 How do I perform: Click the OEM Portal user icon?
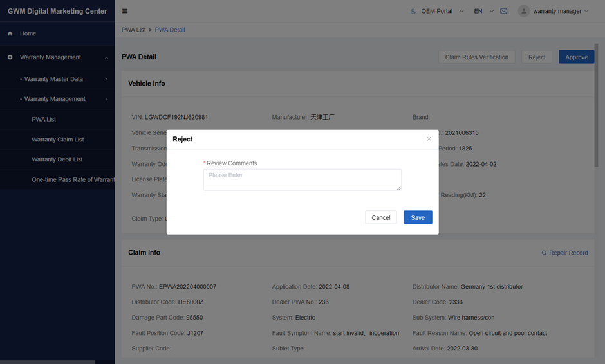pos(413,11)
